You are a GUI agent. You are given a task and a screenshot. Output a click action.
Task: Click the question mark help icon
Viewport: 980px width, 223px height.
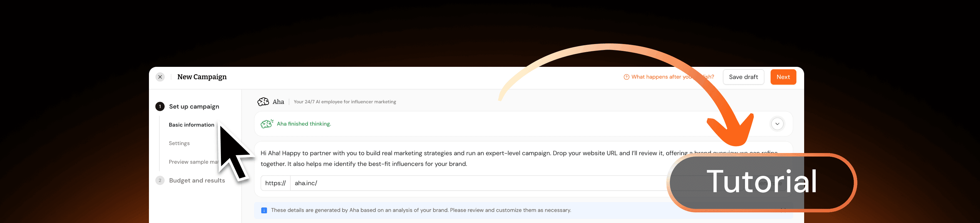tap(626, 77)
